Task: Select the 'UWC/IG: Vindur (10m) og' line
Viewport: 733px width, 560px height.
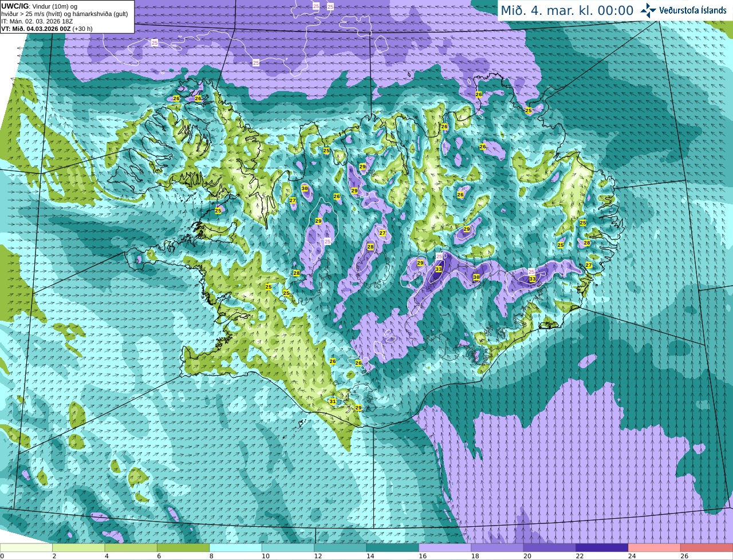Action: [x=40, y=6]
